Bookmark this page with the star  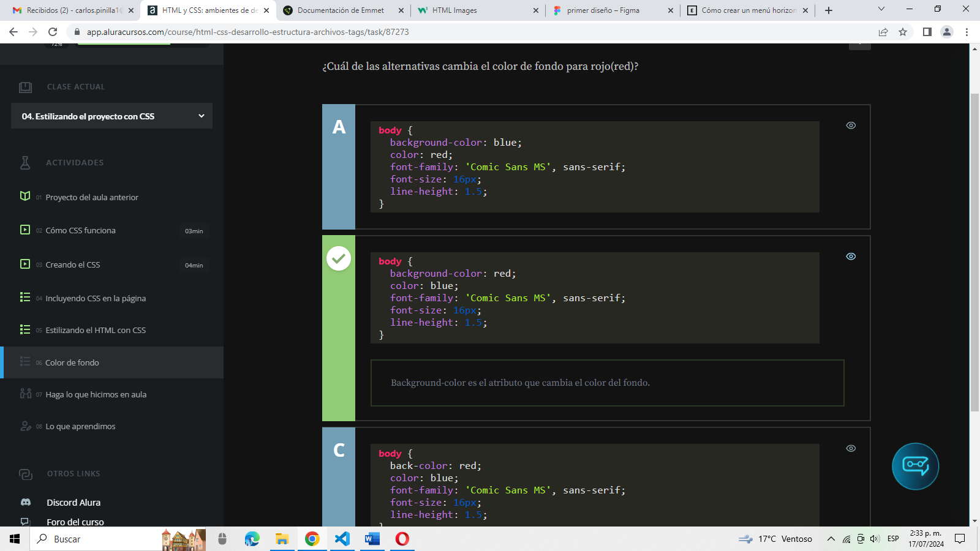pyautogui.click(x=903, y=32)
